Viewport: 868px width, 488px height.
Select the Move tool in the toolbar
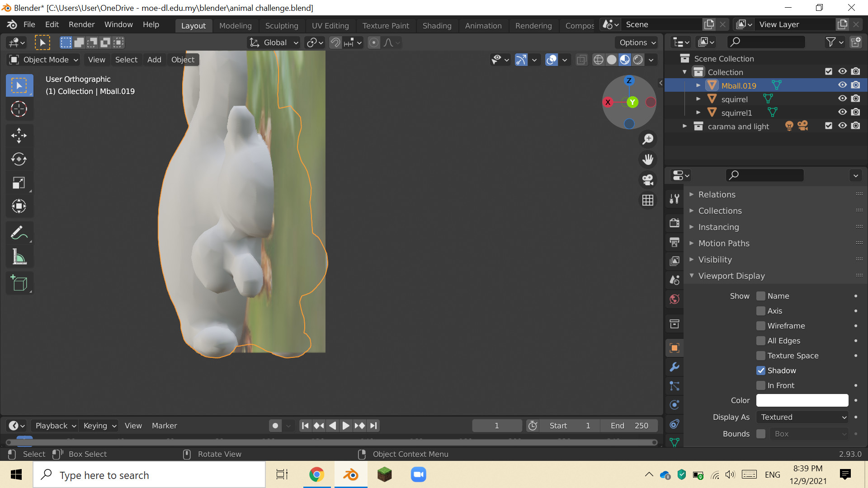click(x=19, y=136)
